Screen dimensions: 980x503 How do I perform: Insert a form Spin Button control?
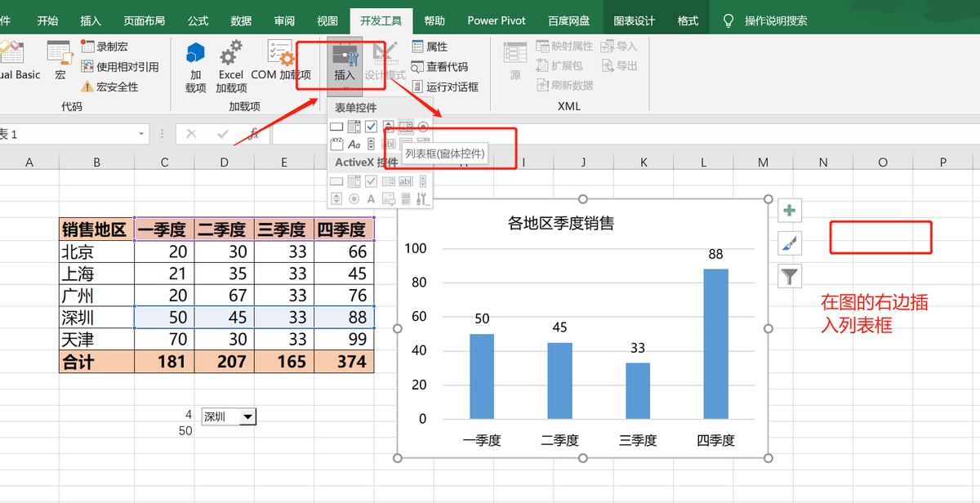(389, 127)
